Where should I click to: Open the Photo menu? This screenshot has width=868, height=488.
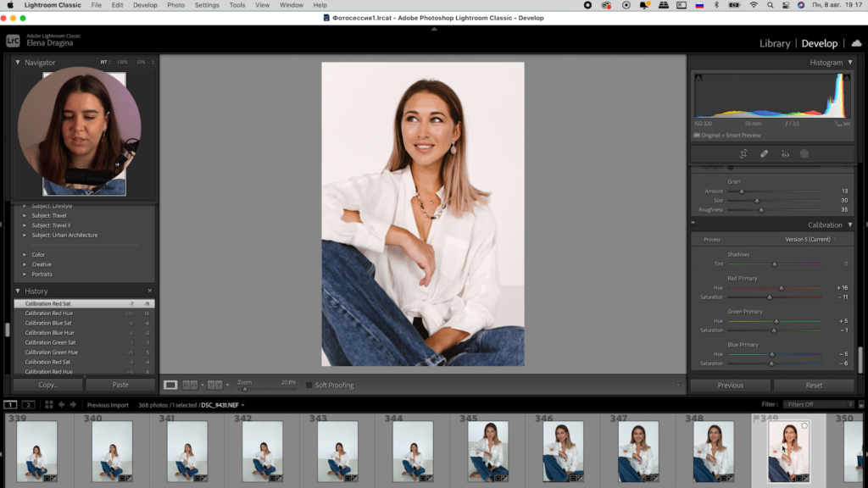point(175,5)
